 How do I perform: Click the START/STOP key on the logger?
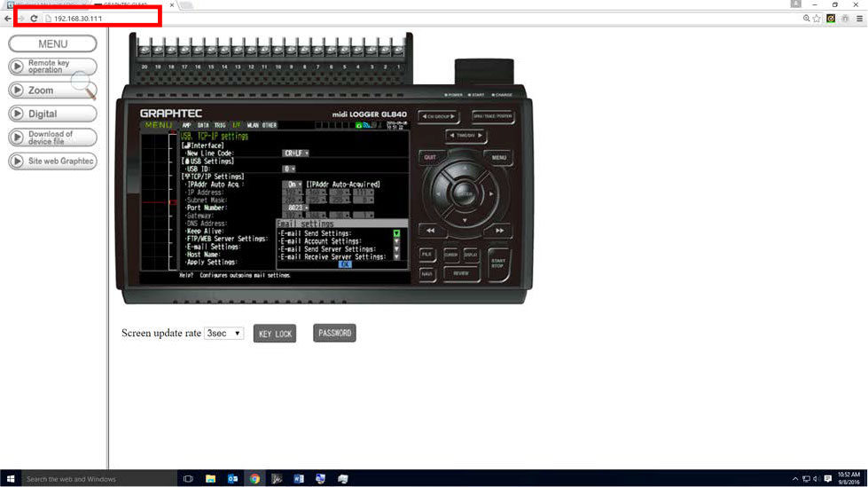[498, 263]
